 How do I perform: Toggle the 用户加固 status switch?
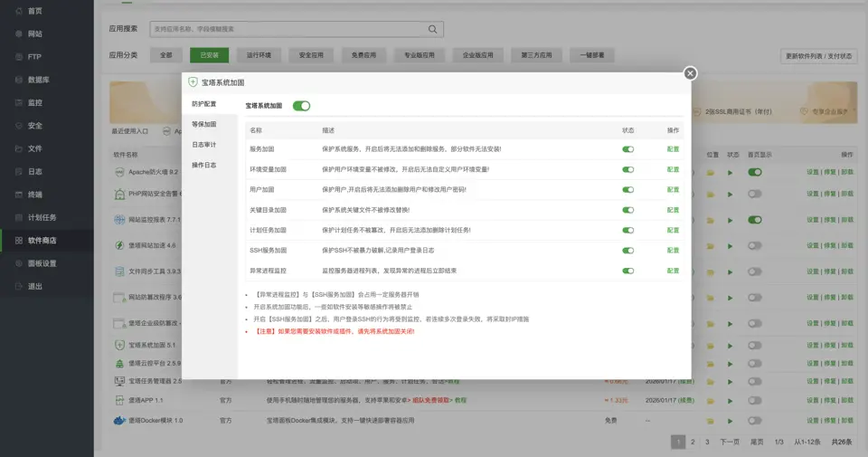point(627,189)
